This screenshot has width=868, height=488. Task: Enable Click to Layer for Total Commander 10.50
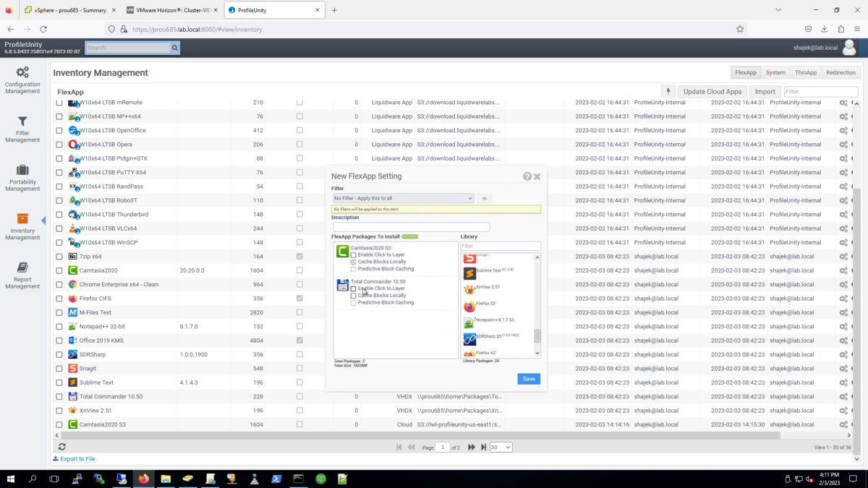coord(352,288)
